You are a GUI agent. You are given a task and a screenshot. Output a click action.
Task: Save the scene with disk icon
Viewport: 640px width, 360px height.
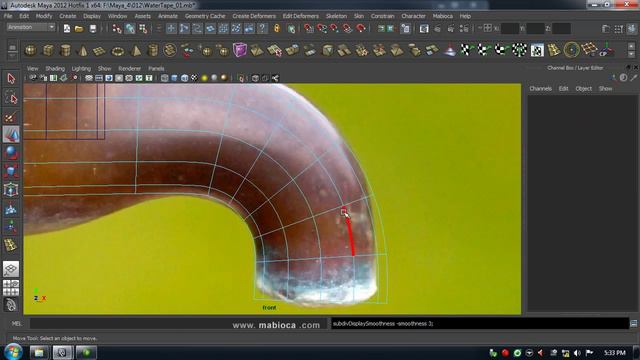click(93, 28)
